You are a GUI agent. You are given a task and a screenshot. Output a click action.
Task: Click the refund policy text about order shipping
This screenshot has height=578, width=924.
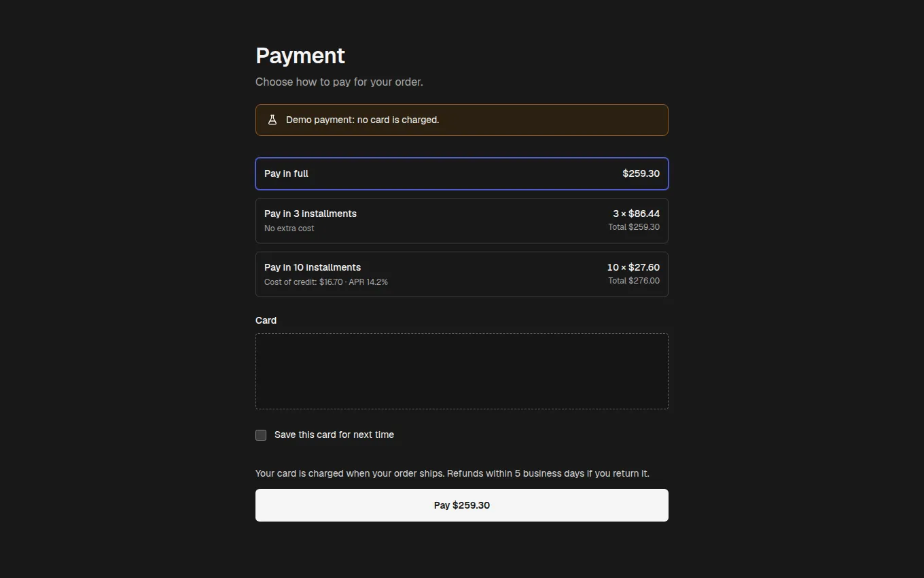tap(452, 473)
